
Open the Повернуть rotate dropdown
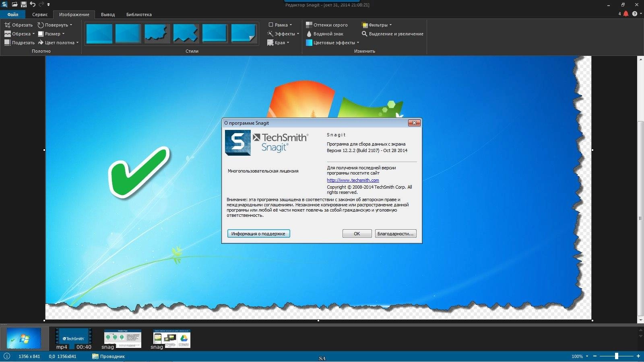[55, 25]
